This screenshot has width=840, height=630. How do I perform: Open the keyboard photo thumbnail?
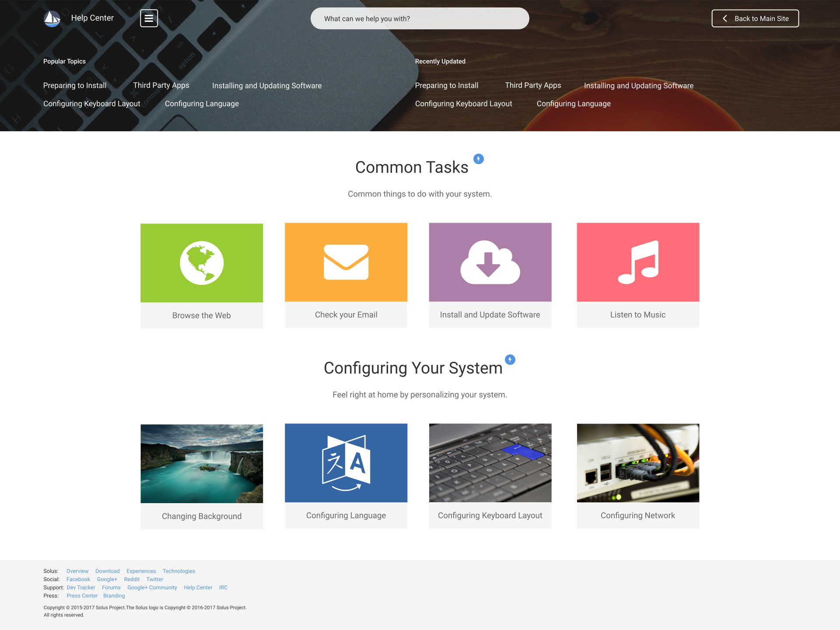click(490, 463)
